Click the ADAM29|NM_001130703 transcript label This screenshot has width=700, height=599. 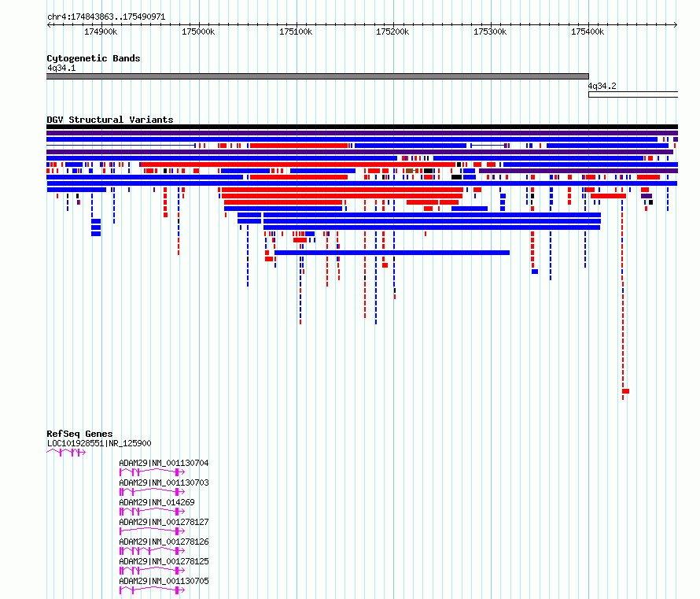click(x=164, y=483)
